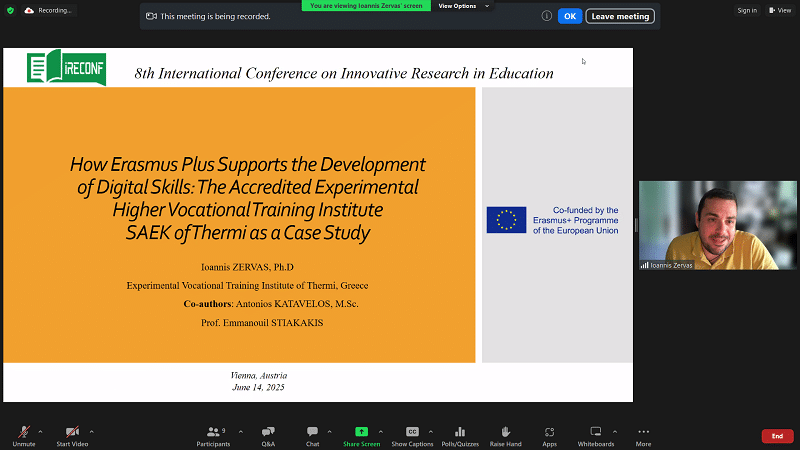Expand audio options arrow beside Unmute
The width and height of the screenshot is (800, 450).
(40, 431)
